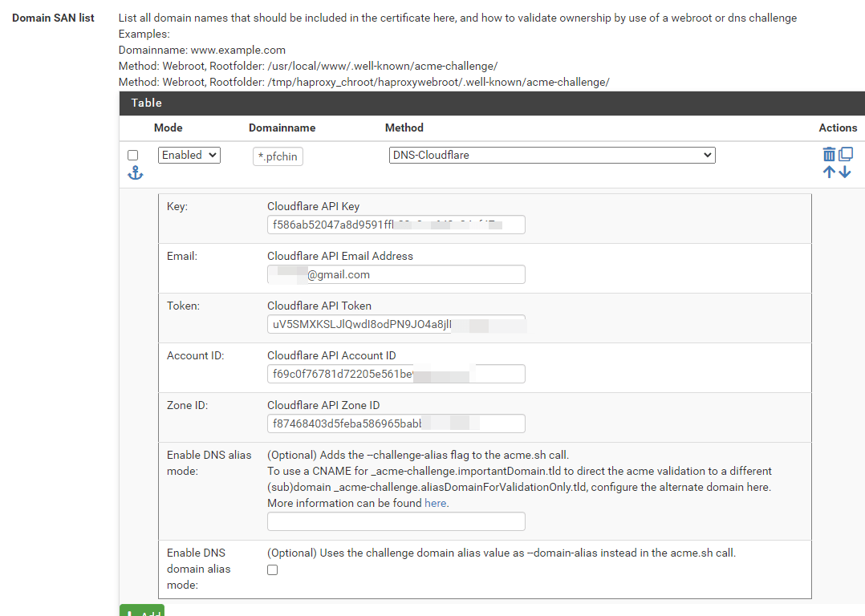Move domain entry down with down arrow

click(x=845, y=172)
